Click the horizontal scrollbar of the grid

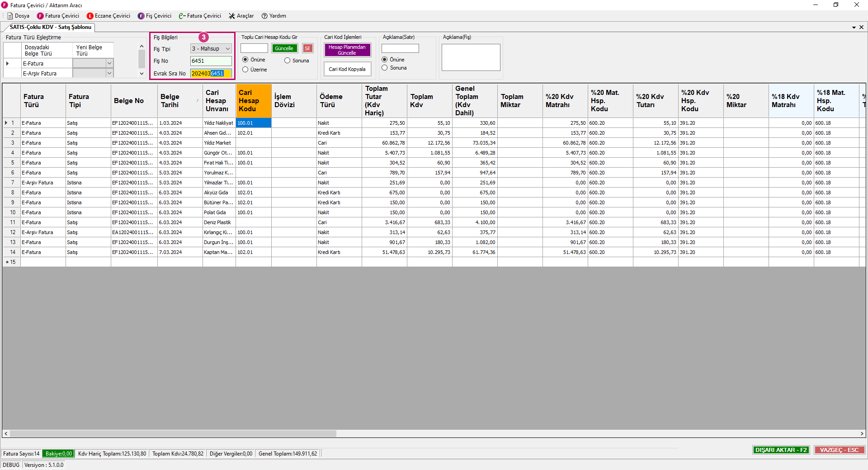tap(173, 434)
